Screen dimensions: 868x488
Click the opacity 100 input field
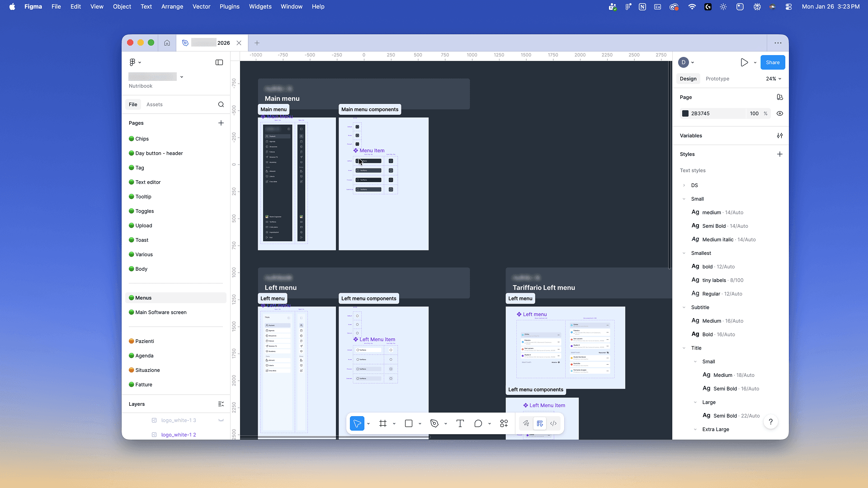[x=754, y=113]
